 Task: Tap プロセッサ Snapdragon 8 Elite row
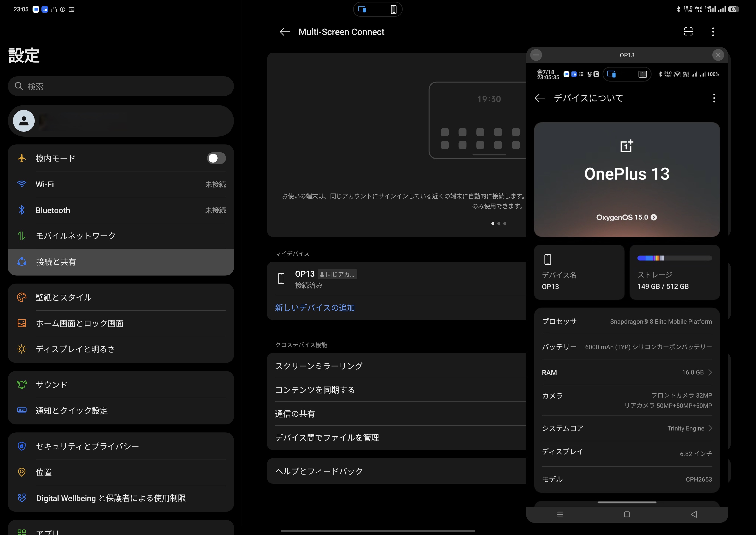627,321
